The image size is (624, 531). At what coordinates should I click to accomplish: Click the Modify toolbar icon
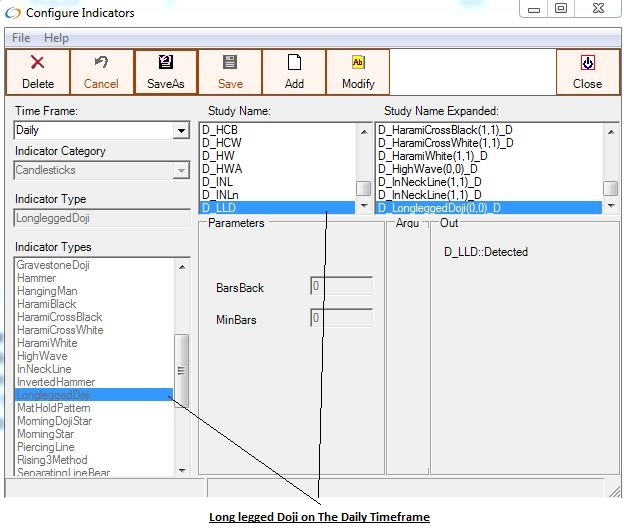click(x=358, y=63)
